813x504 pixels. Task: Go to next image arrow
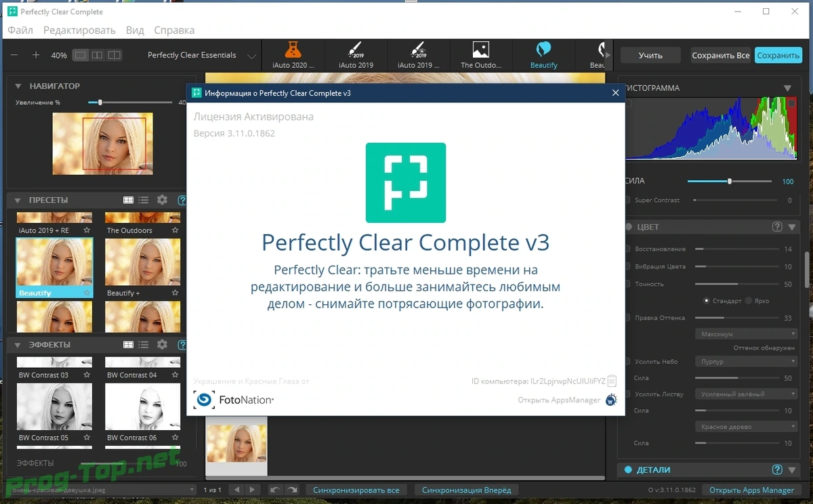coord(252,490)
